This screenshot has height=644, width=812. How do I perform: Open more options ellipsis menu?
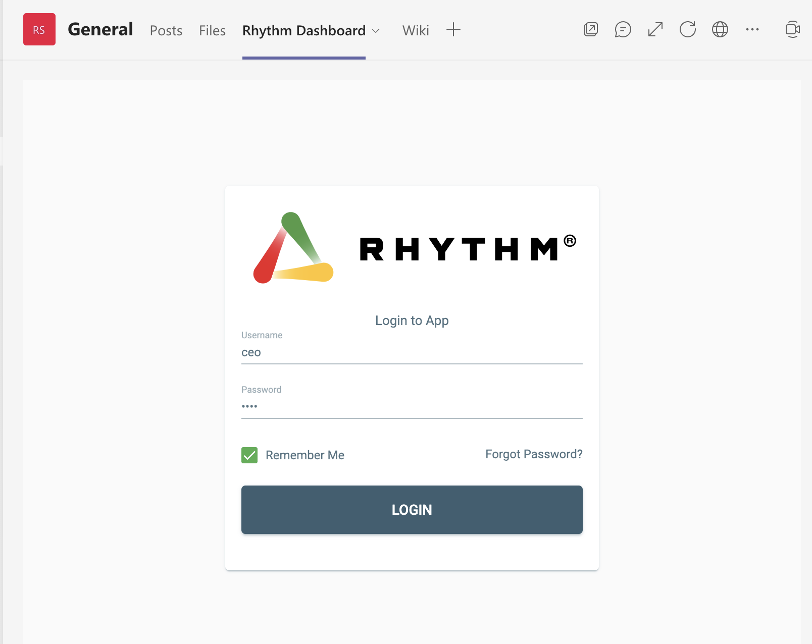(752, 29)
